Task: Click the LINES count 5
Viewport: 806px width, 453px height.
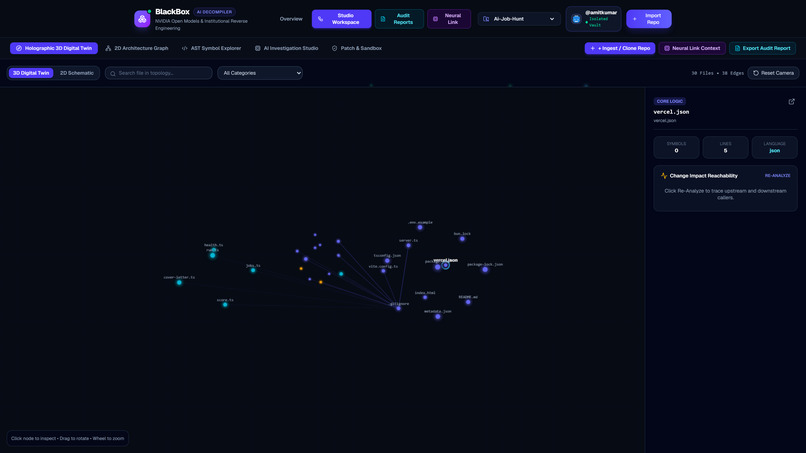Action: [725, 151]
